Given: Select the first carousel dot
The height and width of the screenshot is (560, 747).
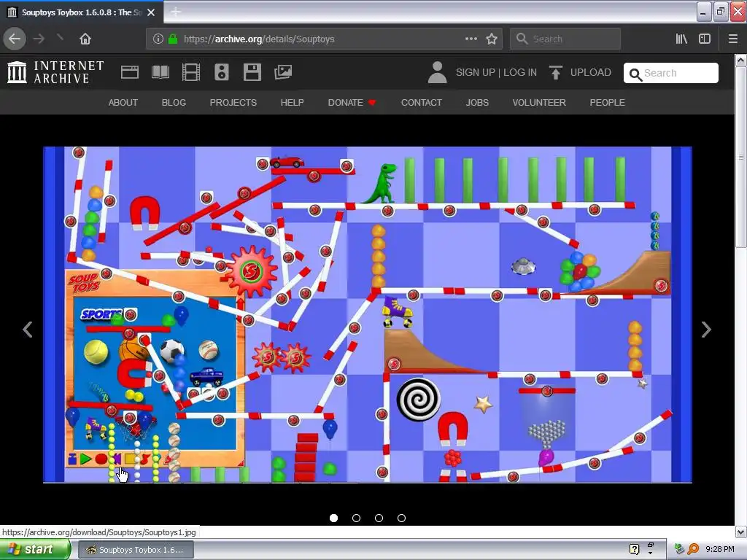Looking at the screenshot, I should [x=333, y=518].
